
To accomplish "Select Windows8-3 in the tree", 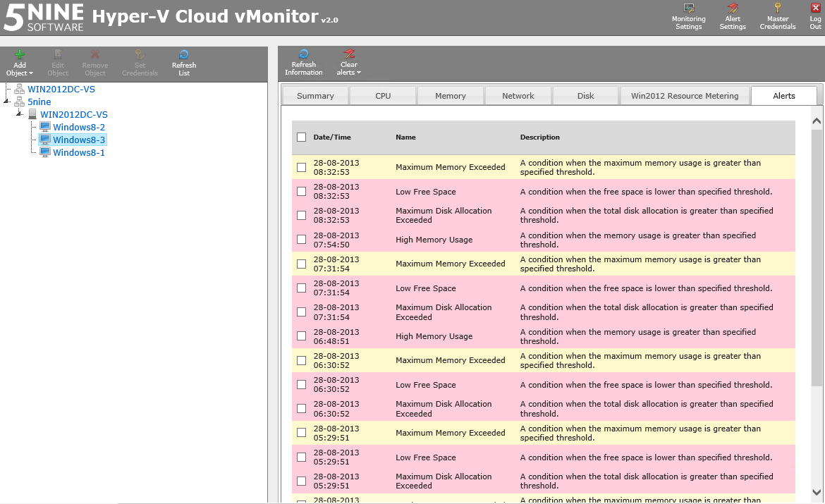I will pyautogui.click(x=79, y=140).
